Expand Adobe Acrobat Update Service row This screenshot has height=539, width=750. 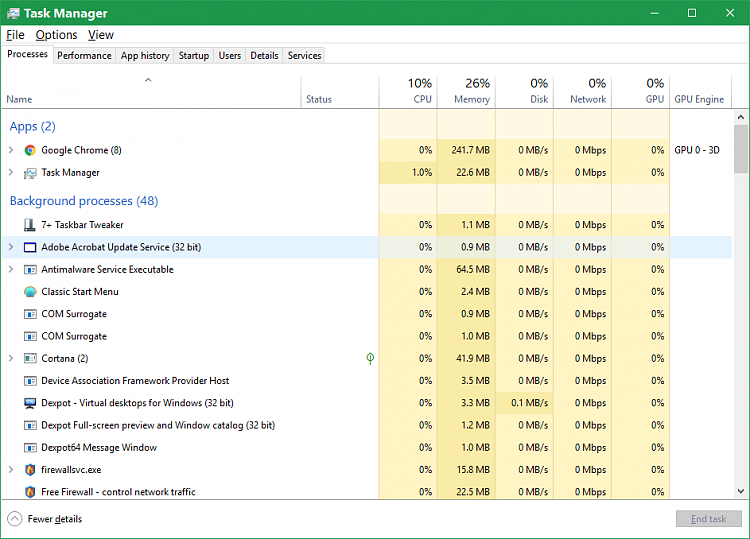pyautogui.click(x=11, y=247)
